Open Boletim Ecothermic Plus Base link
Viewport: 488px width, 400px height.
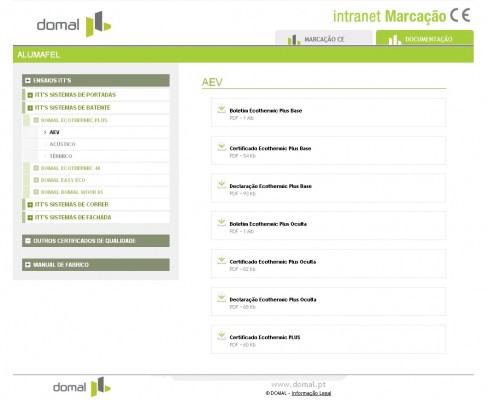[266, 111]
